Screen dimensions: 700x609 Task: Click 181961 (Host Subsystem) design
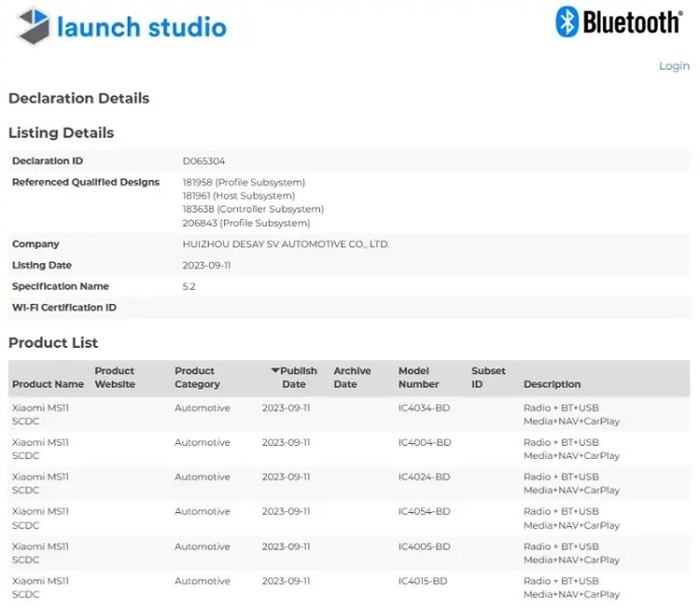239,196
